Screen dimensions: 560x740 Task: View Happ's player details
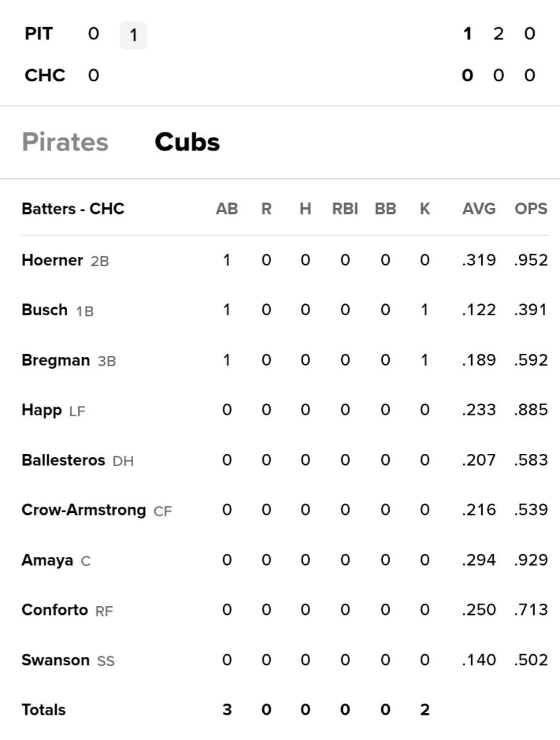click(41, 410)
